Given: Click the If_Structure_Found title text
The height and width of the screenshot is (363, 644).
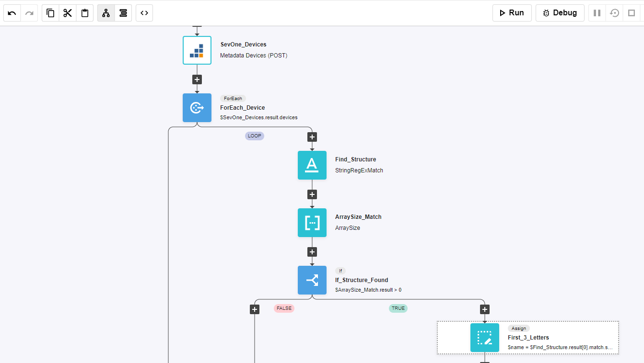Looking at the screenshot, I should [x=362, y=280].
